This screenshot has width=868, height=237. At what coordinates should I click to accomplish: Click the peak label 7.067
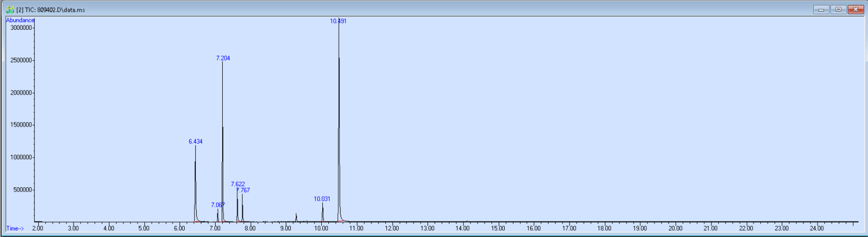218,205
